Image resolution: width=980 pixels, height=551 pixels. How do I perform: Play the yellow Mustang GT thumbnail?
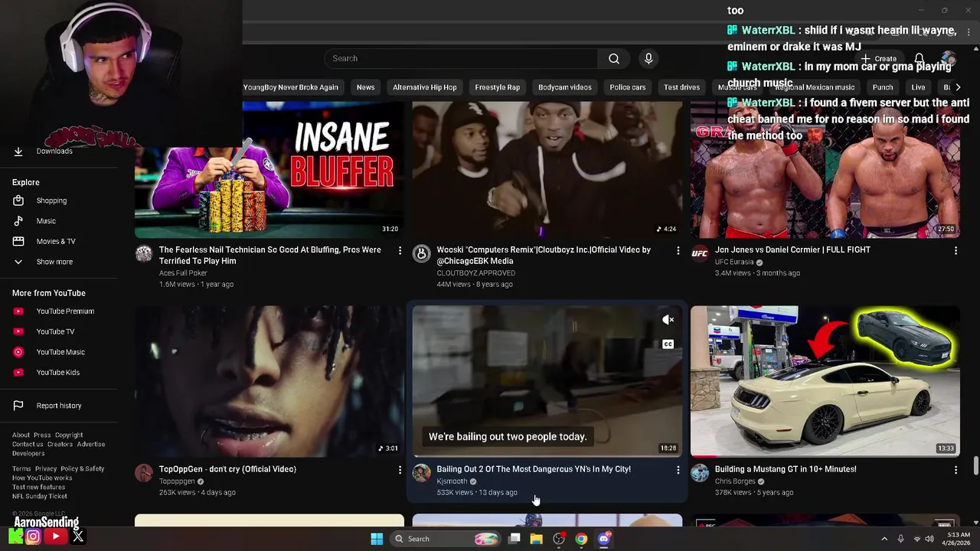click(825, 381)
